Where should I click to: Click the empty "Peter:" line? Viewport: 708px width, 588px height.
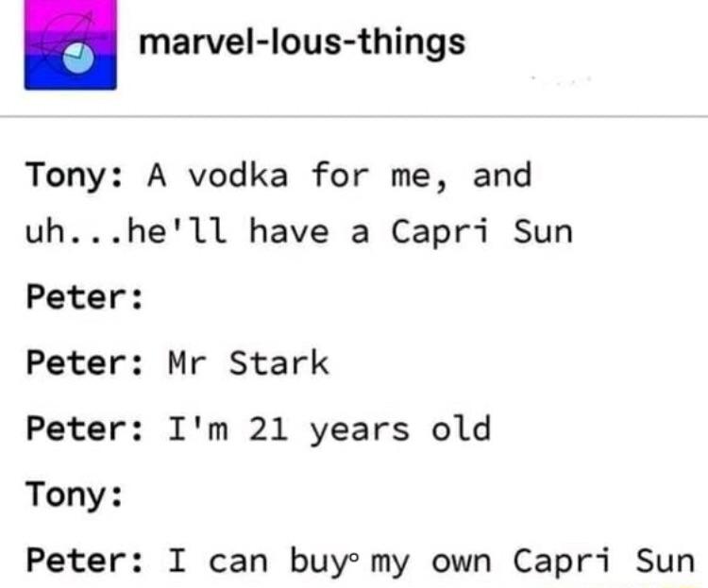[83, 299]
